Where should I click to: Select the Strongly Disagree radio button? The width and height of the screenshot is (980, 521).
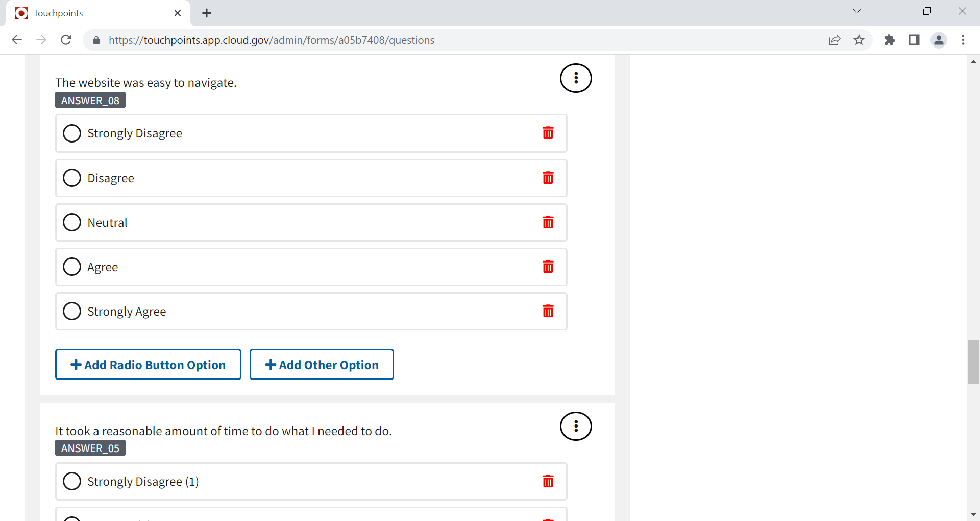click(x=72, y=133)
